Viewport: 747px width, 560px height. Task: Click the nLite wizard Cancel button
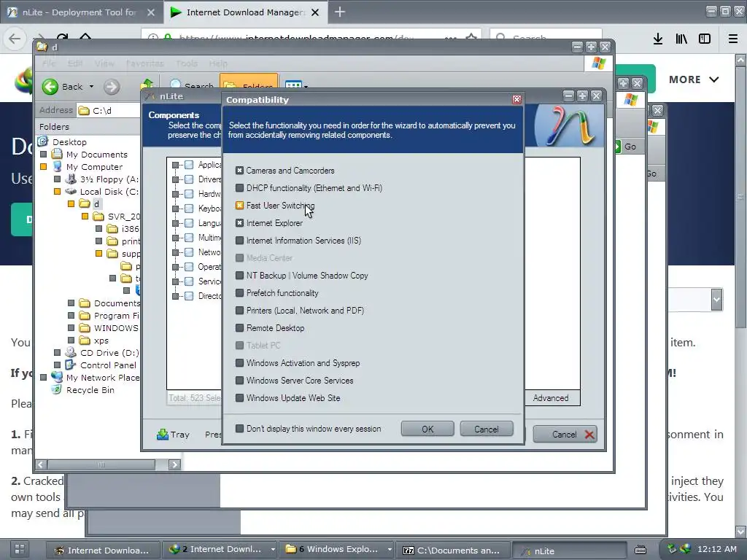pyautogui.click(x=565, y=435)
